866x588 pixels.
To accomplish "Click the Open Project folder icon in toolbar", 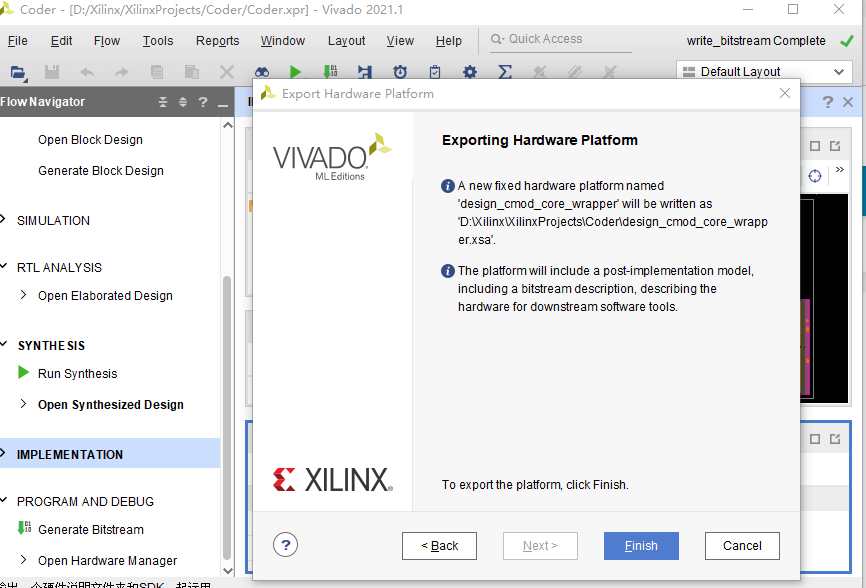I will pos(18,72).
